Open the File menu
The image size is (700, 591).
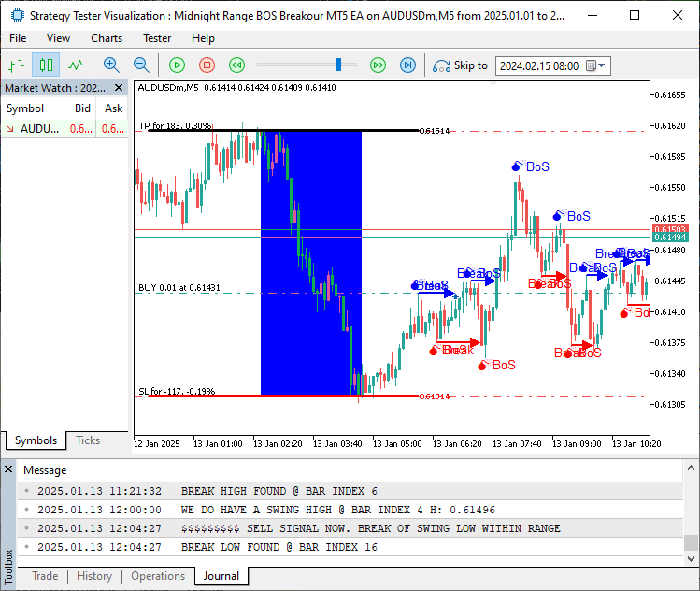coord(18,38)
